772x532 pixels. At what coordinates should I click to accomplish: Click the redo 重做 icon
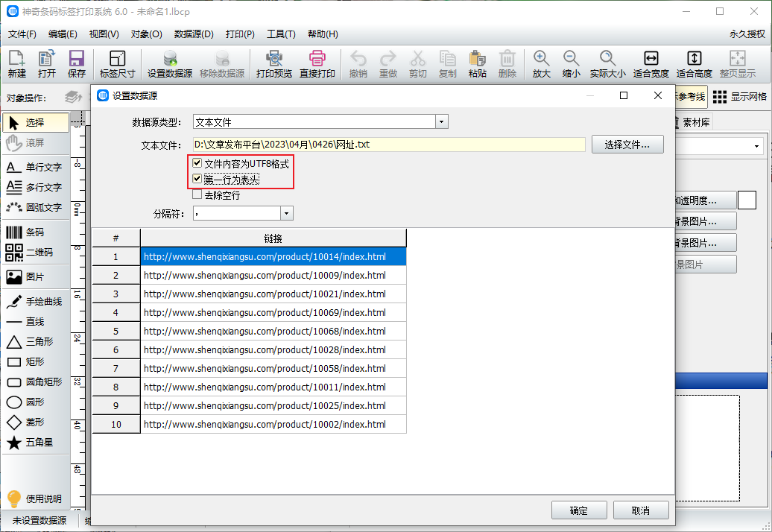388,64
